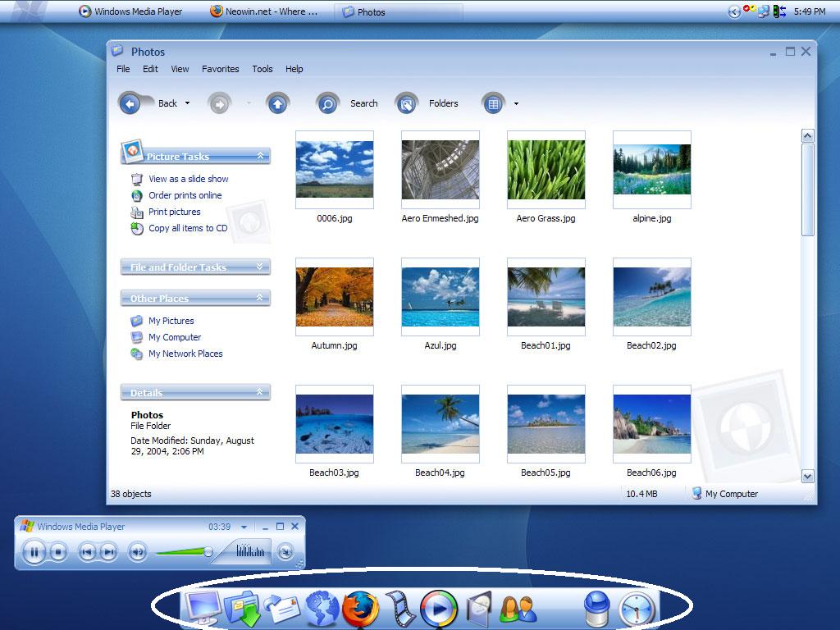Click 'View as a slide show' link
The width and height of the screenshot is (840, 630).
point(188,179)
